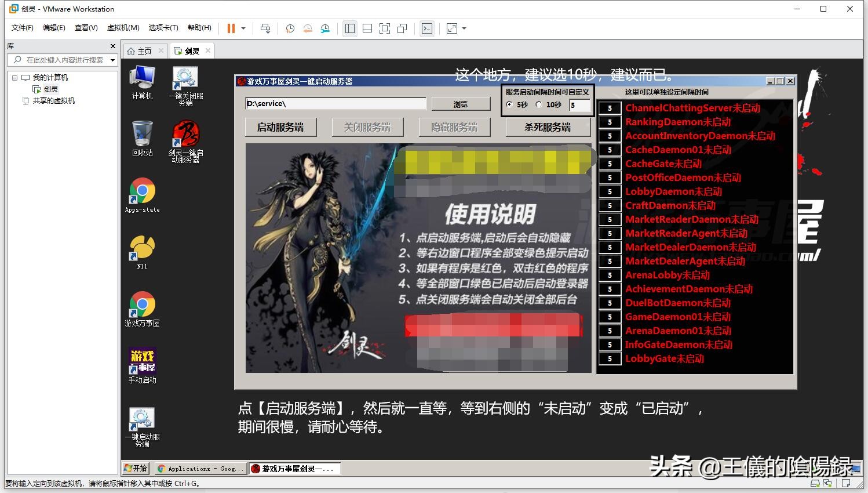Switch to Applications Chrome taskbar item

point(200,469)
